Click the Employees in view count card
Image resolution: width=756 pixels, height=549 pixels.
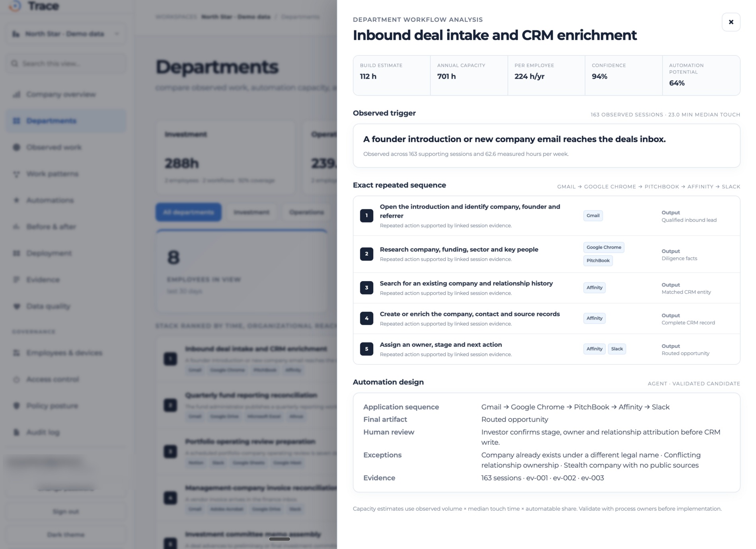click(x=242, y=271)
